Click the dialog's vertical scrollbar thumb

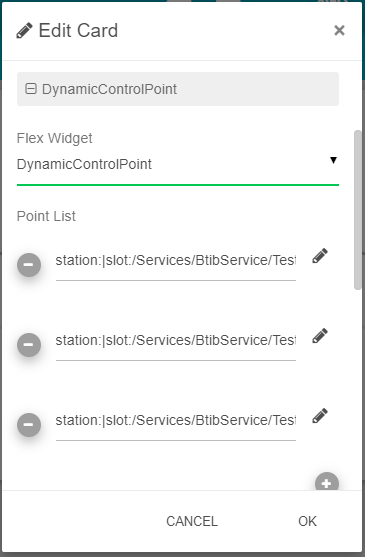358,210
